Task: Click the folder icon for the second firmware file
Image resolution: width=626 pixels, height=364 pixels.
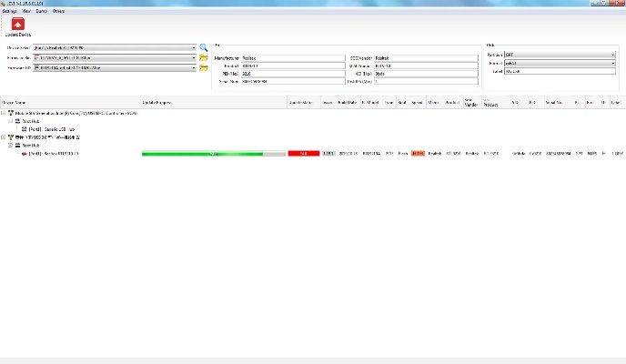Action: tap(204, 67)
